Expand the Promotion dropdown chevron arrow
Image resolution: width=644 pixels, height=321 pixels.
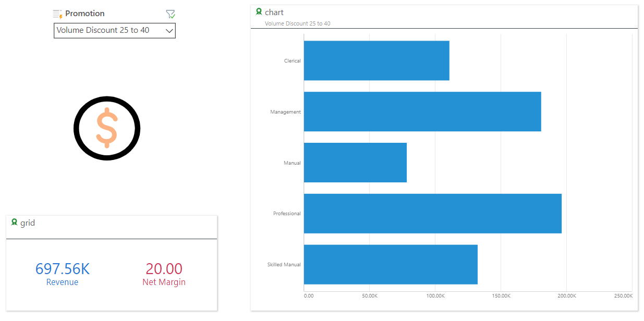[169, 31]
